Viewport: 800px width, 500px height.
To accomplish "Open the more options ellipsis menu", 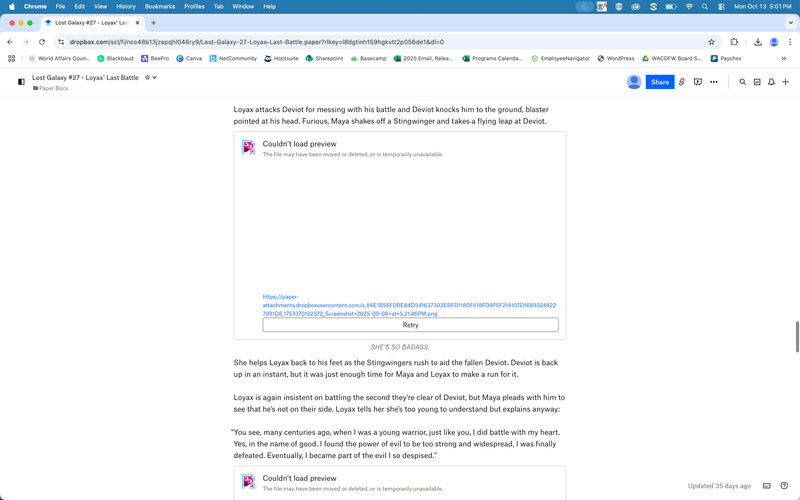I will tap(714, 82).
